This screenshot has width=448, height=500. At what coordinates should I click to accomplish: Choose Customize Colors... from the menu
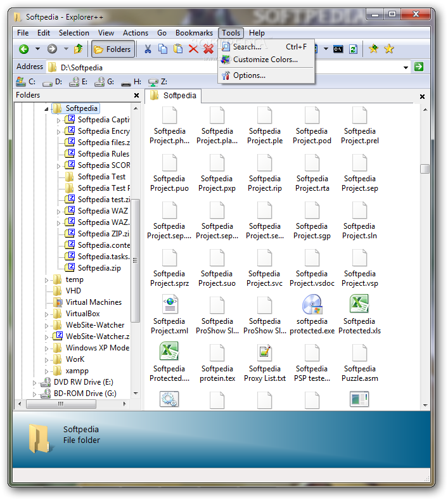(x=266, y=60)
